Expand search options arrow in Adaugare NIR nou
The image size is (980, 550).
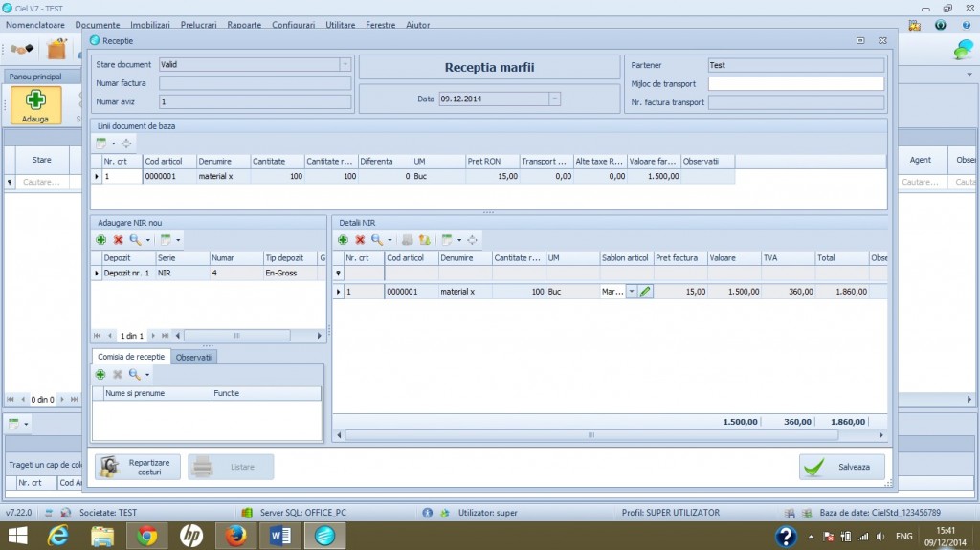tap(148, 241)
